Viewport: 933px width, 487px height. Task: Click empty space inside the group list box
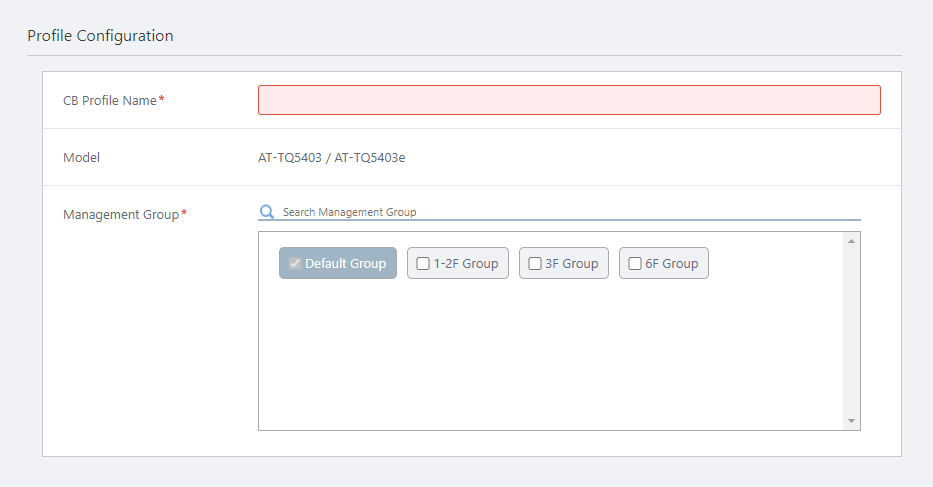[x=550, y=360]
